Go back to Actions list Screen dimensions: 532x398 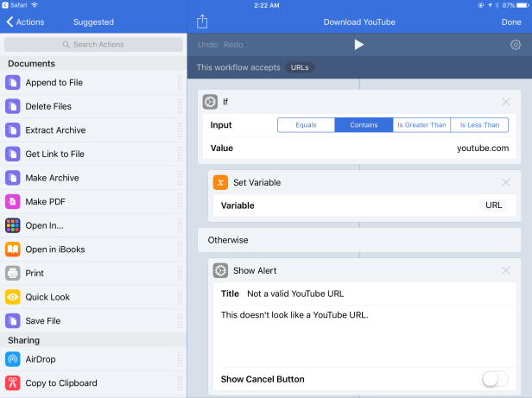click(x=24, y=22)
